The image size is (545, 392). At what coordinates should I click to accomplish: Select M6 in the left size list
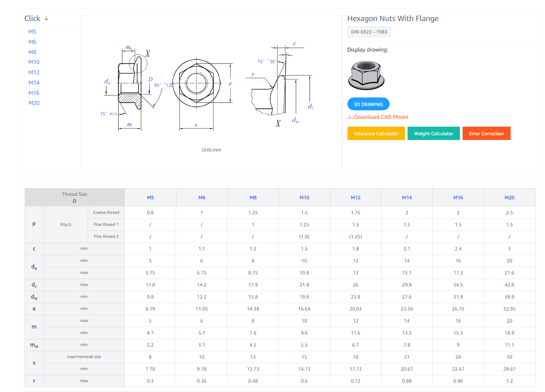click(32, 42)
